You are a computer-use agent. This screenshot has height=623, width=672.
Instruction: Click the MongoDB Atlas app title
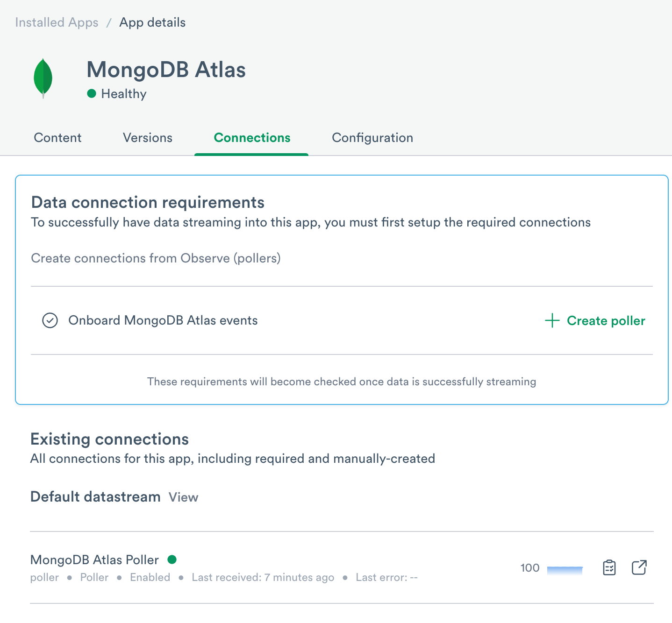[x=166, y=70]
